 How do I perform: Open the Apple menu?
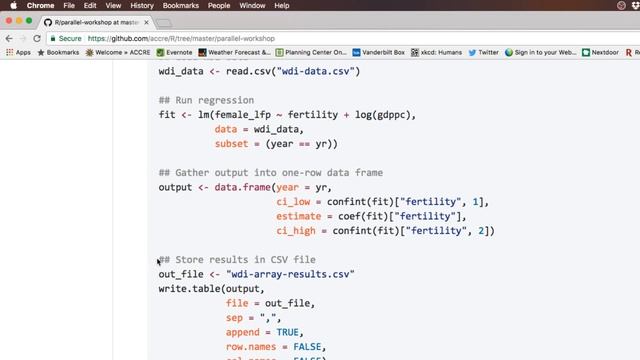coord(13,5)
